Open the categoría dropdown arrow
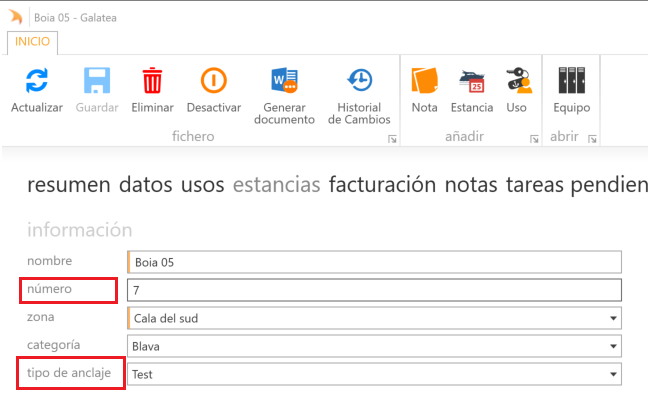Image resolution: width=648 pixels, height=400 pixels. 612,347
